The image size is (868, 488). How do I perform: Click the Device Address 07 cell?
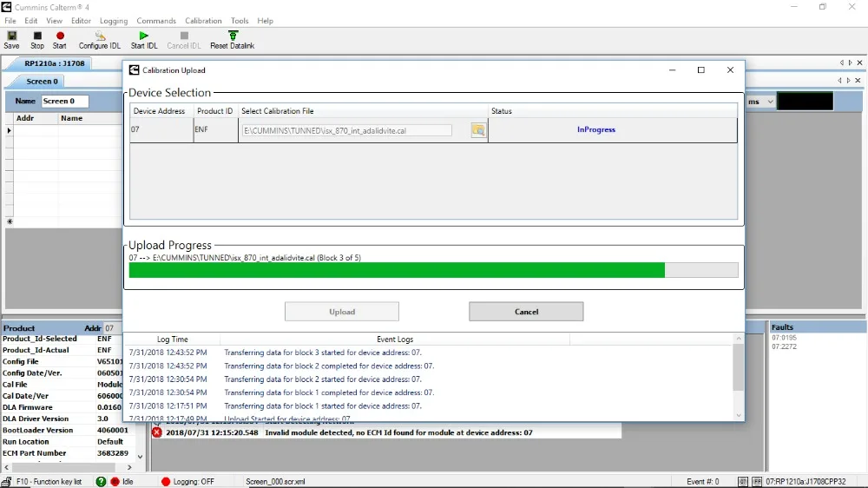pos(161,129)
